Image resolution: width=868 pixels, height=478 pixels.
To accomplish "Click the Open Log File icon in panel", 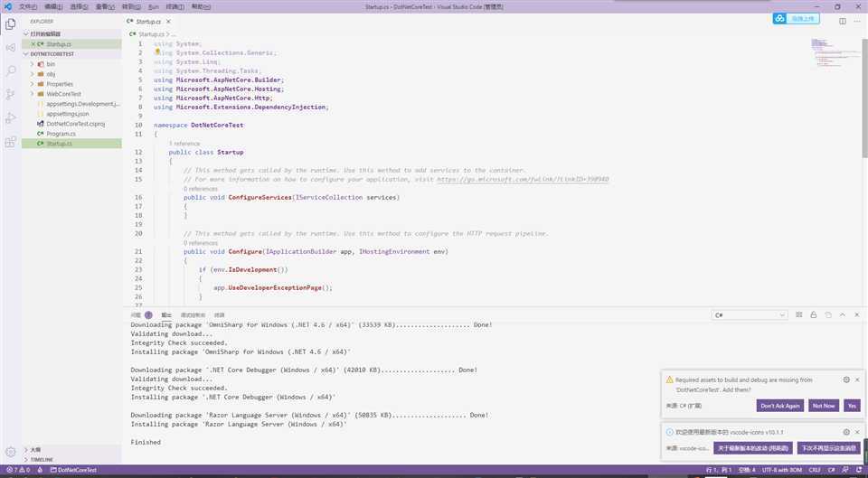I will [x=828, y=314].
